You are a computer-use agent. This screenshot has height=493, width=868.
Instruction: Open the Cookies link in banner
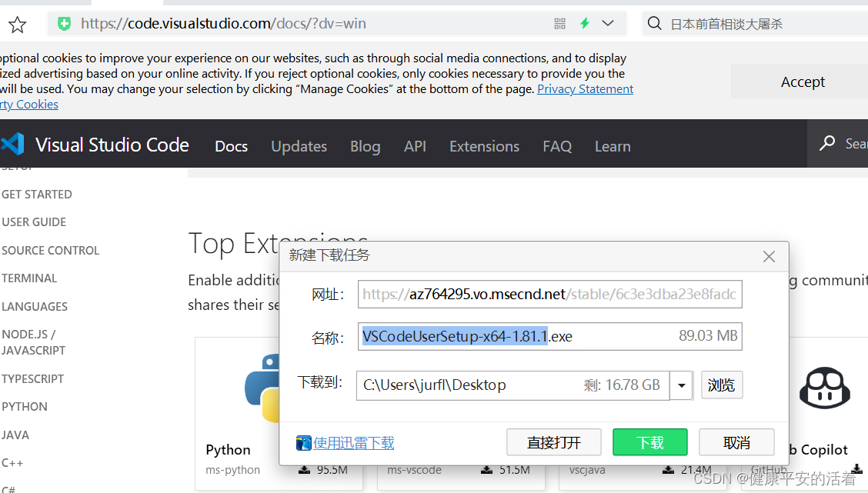coord(28,105)
